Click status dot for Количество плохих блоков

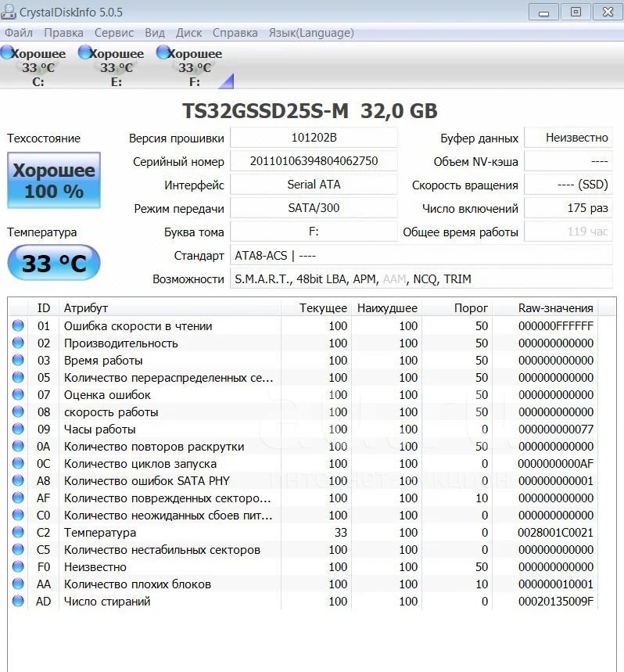(x=18, y=584)
